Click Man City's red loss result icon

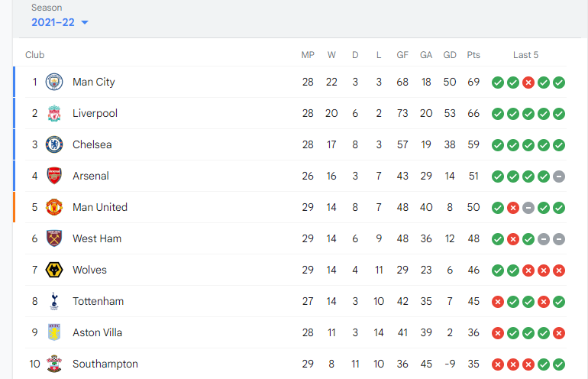(x=528, y=83)
